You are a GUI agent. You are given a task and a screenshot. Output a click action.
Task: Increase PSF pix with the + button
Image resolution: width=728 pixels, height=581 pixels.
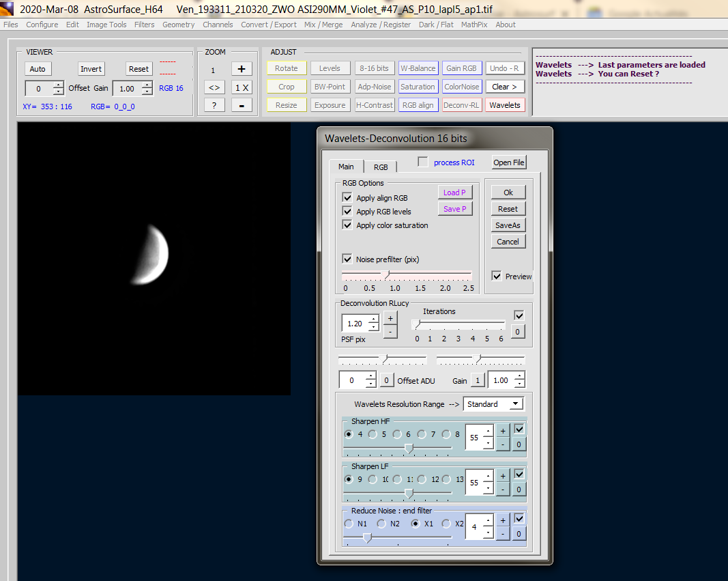point(390,317)
